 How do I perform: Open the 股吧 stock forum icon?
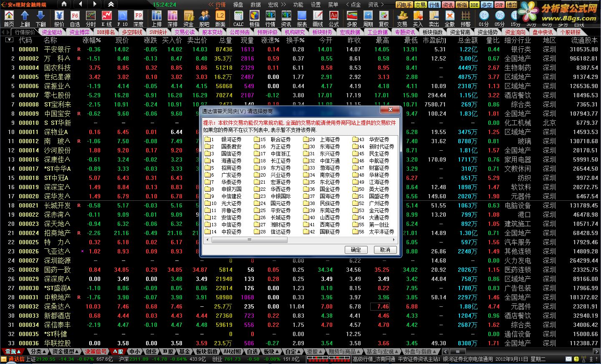pyautogui.click(x=204, y=19)
